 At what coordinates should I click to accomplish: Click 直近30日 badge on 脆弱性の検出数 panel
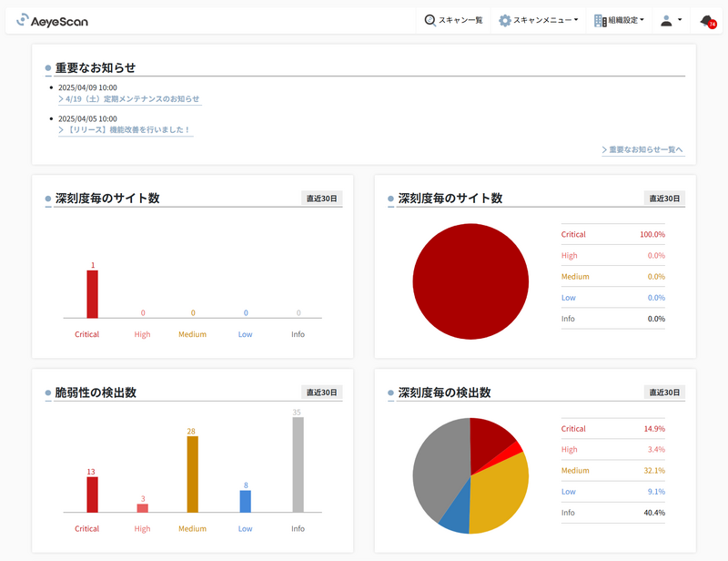(322, 393)
